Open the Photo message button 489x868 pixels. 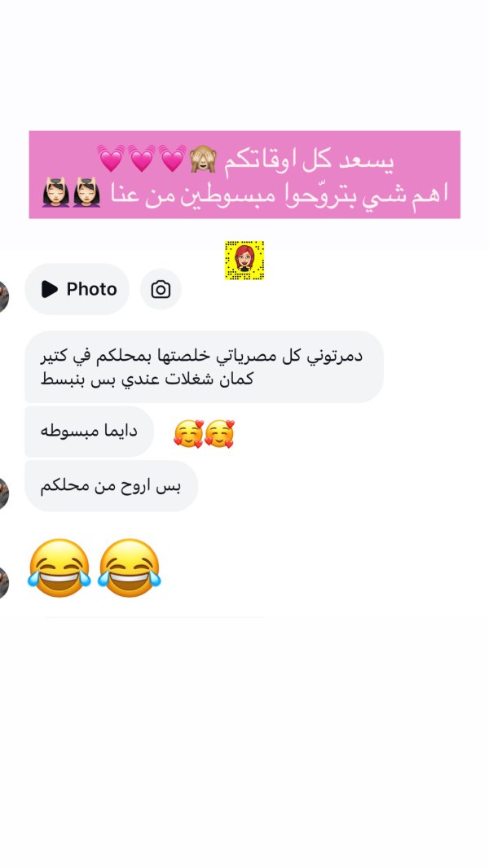(77, 289)
